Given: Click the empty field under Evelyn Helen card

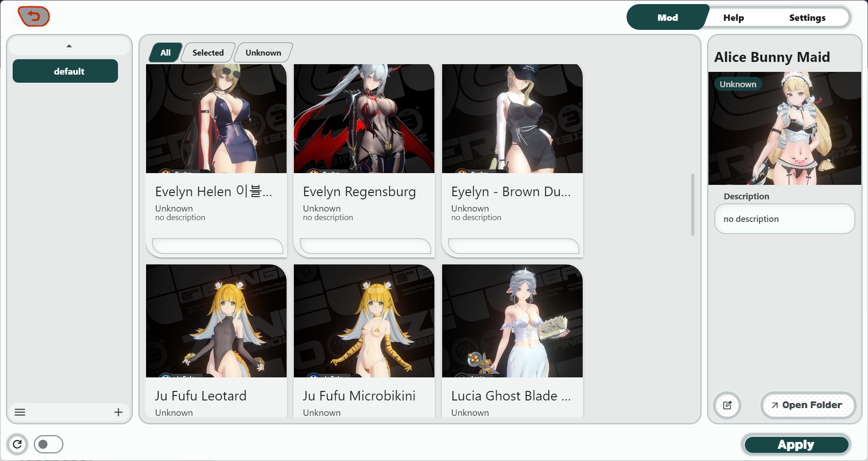Looking at the screenshot, I should tap(217, 246).
